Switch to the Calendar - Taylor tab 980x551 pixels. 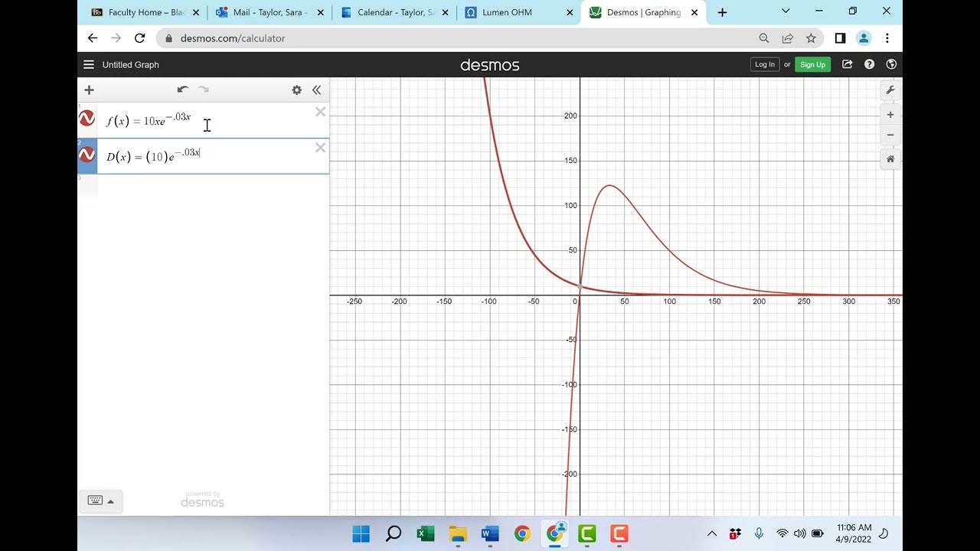[395, 12]
